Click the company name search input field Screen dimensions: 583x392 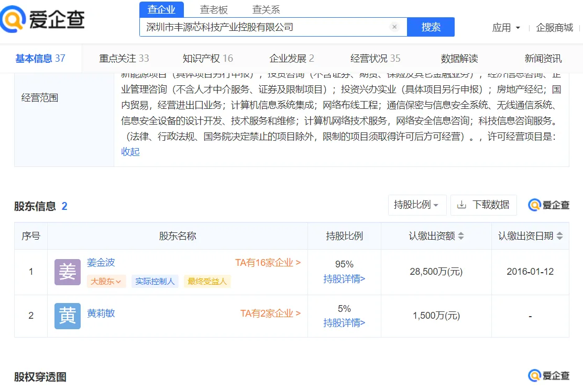point(265,27)
